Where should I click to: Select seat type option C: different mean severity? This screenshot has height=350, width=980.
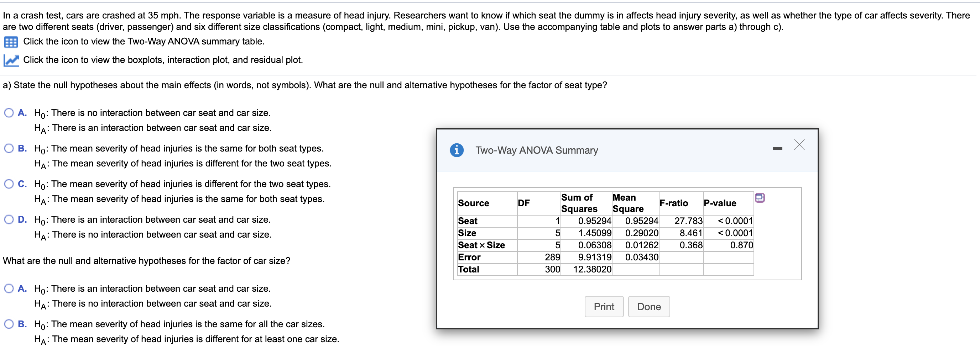click(x=9, y=184)
